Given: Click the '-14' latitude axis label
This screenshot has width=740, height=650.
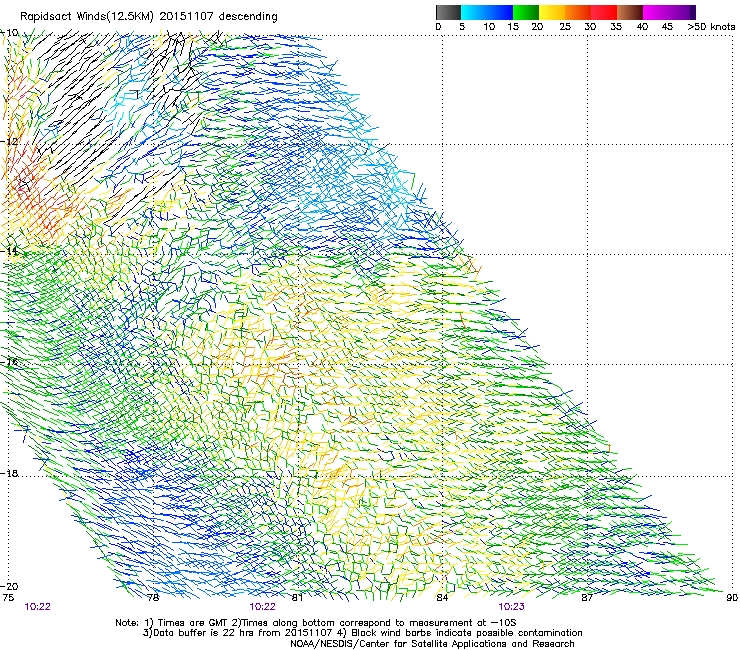Looking at the screenshot, I should click(x=9, y=251).
